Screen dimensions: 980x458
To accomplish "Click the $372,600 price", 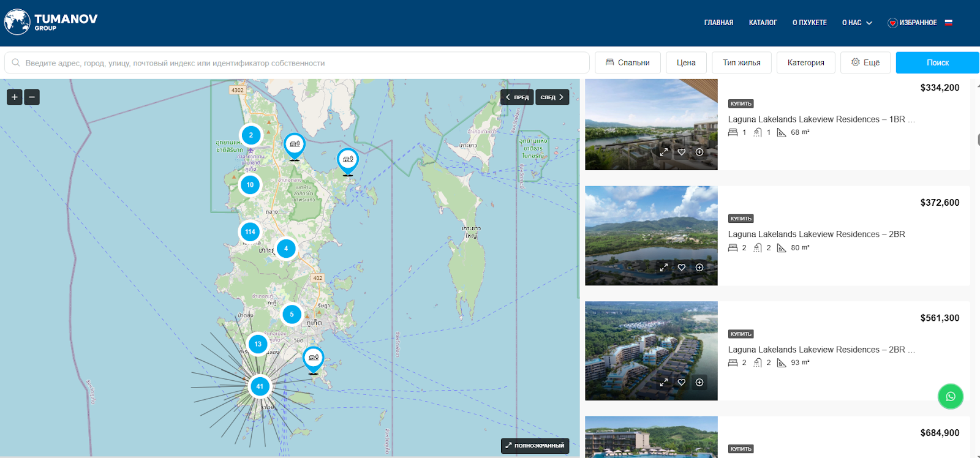I will pyautogui.click(x=940, y=203).
